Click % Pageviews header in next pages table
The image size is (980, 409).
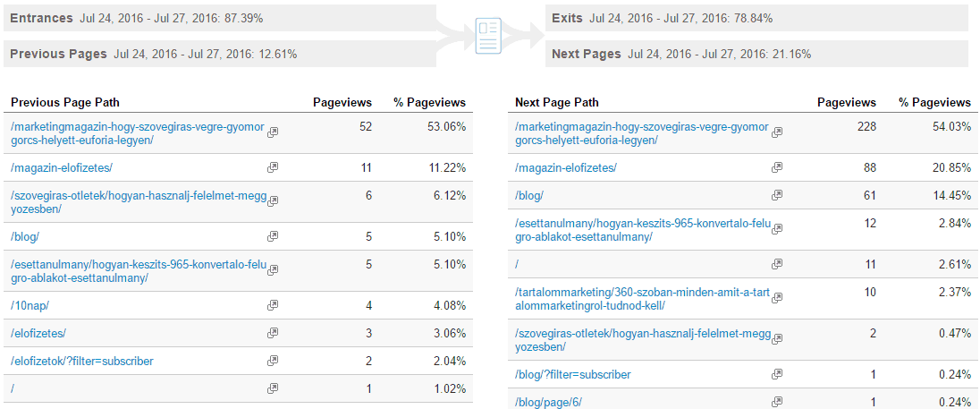click(934, 102)
